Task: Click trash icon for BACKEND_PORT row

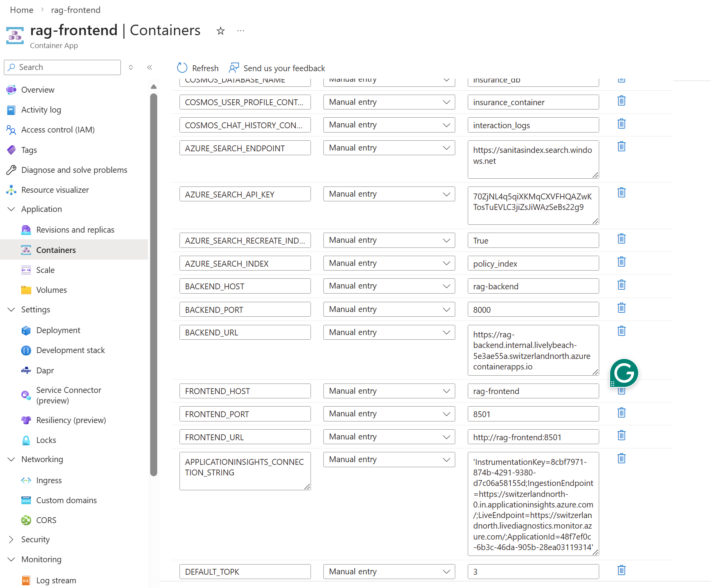Action: click(x=621, y=308)
